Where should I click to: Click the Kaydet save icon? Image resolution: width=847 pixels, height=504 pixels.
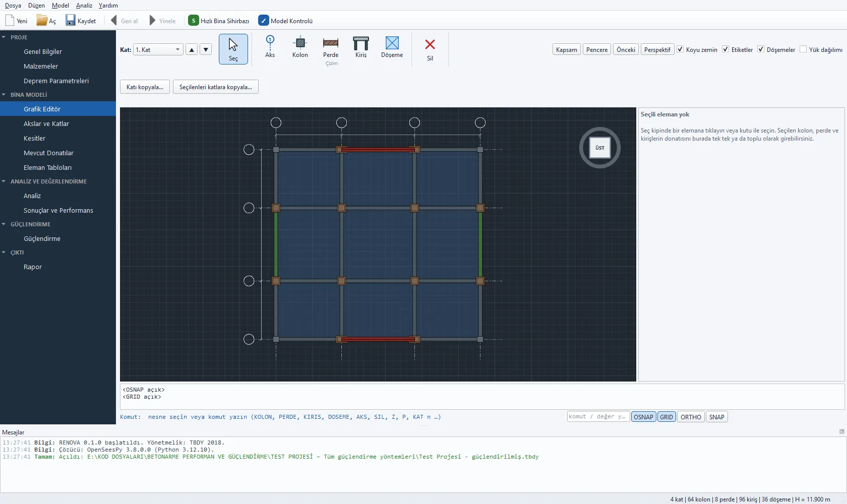(71, 20)
